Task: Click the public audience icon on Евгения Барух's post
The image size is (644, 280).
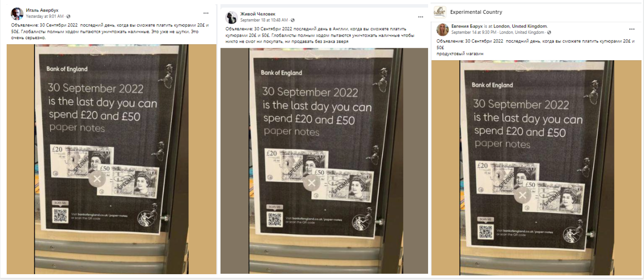Action: (x=549, y=32)
